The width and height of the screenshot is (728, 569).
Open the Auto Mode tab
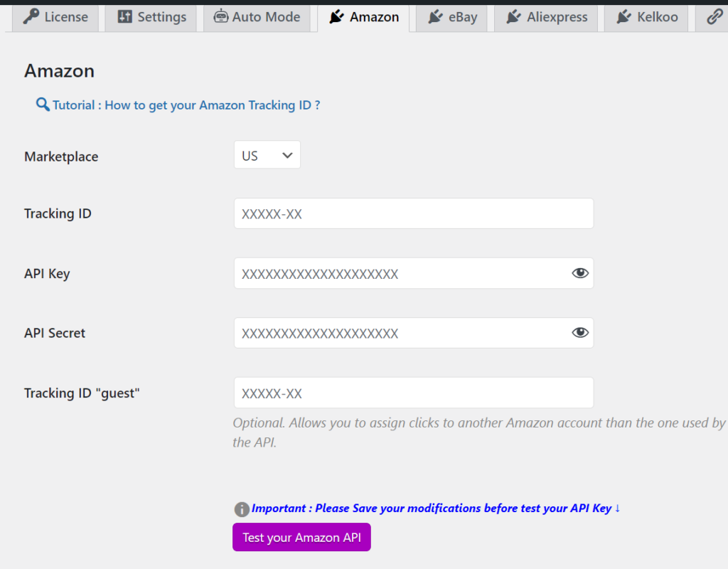257,18
